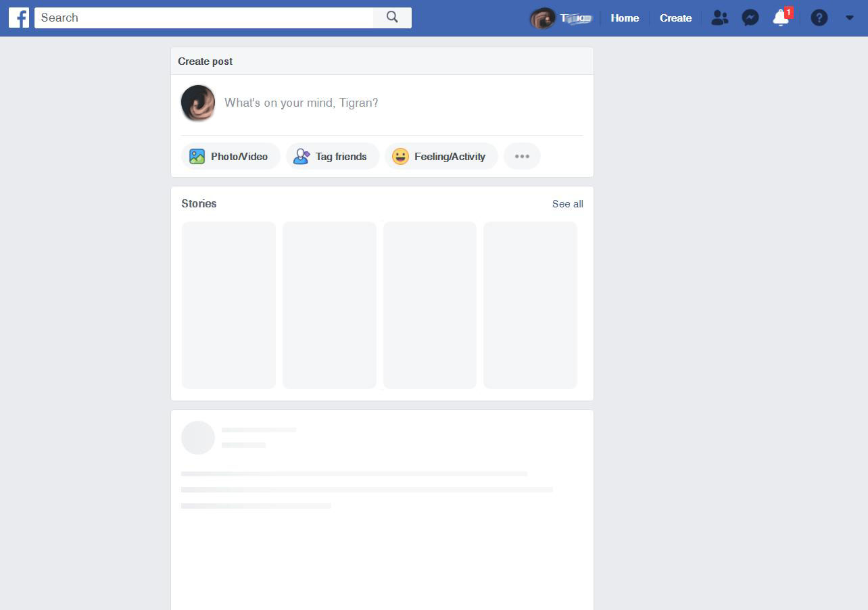Screen dimensions: 868x610
Task: Click the Photo/Video button
Action: click(231, 156)
